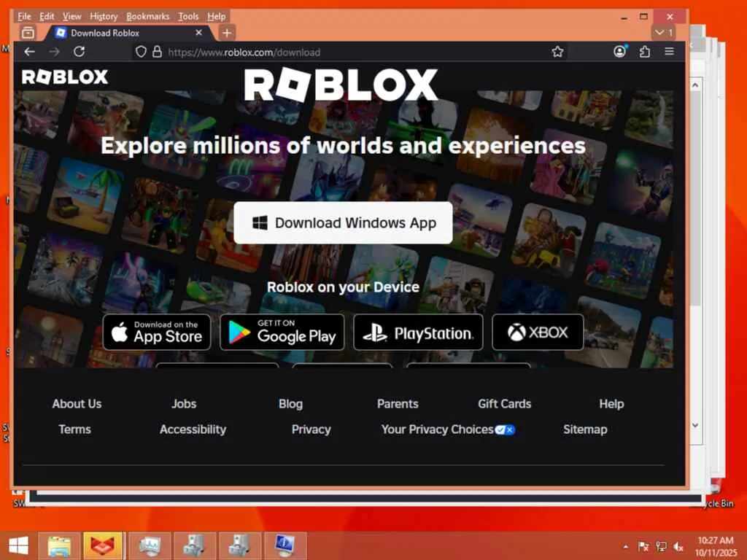This screenshot has width=747, height=560.
Task: Open File Explorer from the taskbar
Action: pos(58,545)
